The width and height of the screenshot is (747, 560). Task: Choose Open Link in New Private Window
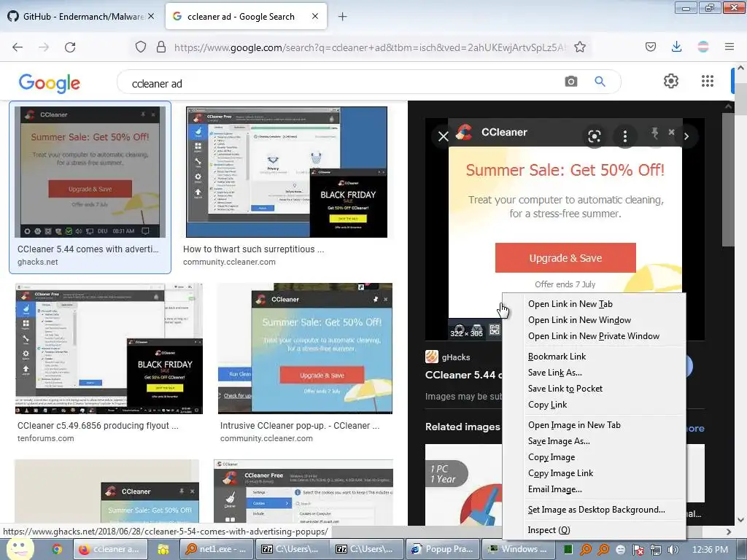point(594,336)
